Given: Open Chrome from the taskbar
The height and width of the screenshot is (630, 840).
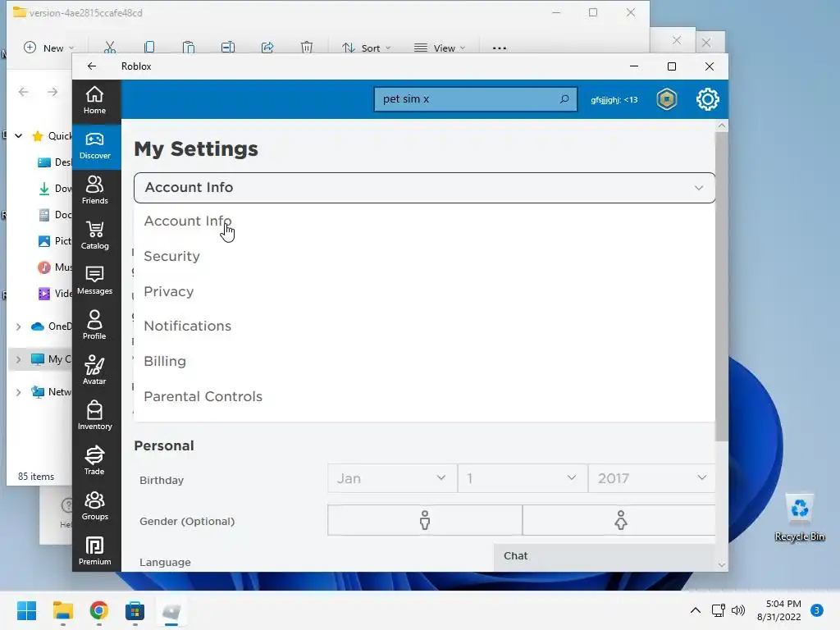Looking at the screenshot, I should point(99,610).
